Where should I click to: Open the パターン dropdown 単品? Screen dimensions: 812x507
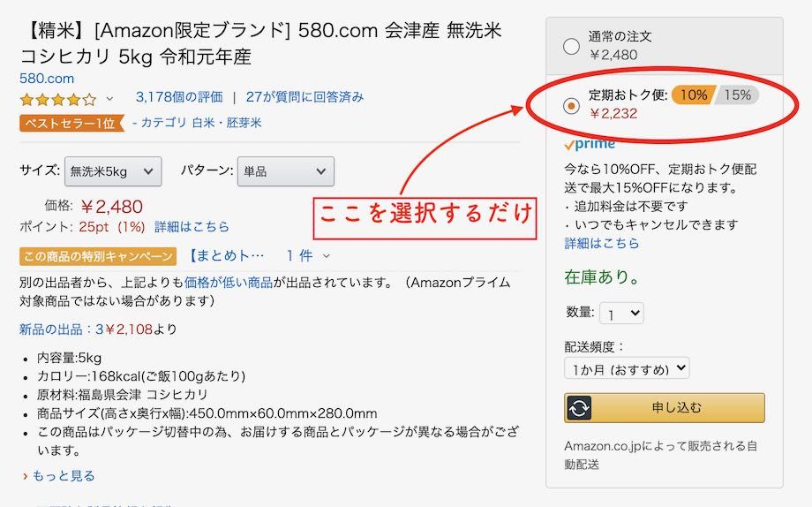[286, 171]
